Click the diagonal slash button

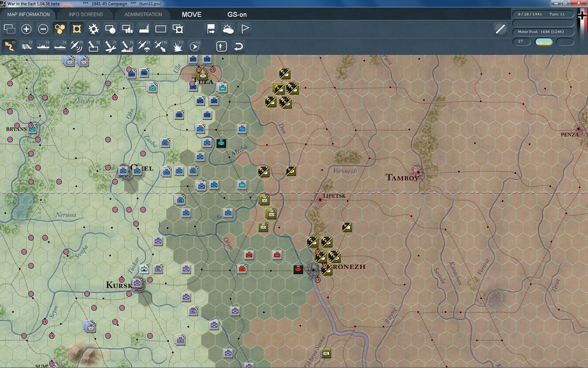tap(500, 29)
